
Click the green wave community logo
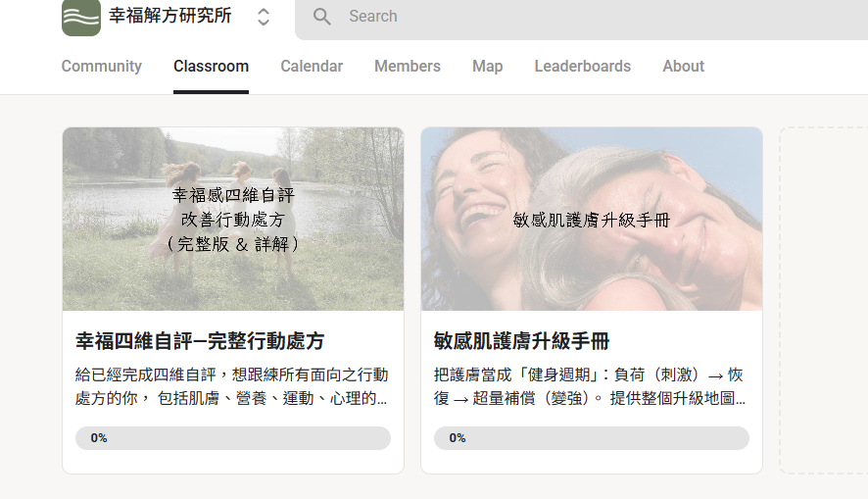[x=81, y=18]
